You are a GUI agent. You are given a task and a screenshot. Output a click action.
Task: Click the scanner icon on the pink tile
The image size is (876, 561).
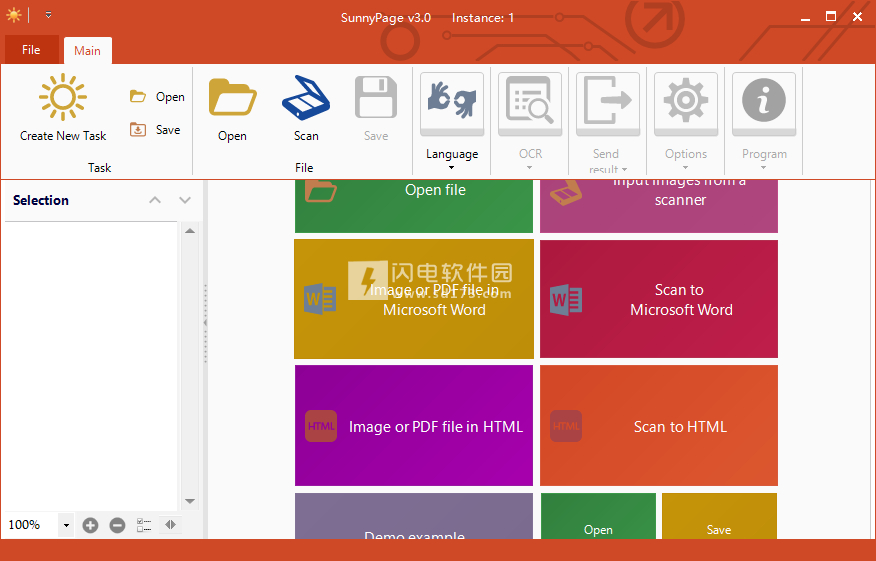coord(566,193)
